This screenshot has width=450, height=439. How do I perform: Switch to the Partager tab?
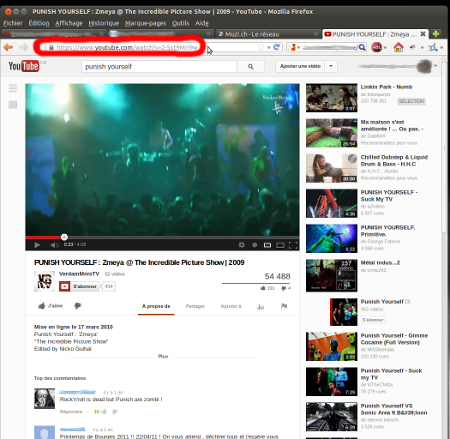pos(195,306)
